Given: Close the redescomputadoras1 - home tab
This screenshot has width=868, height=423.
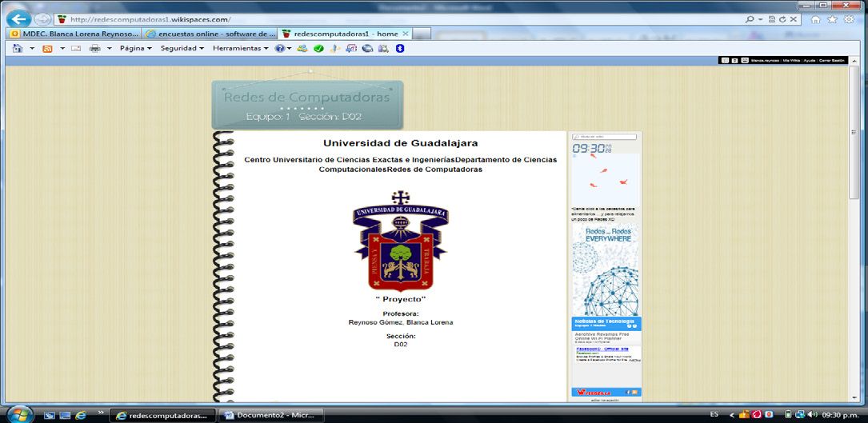Looking at the screenshot, I should (x=406, y=34).
